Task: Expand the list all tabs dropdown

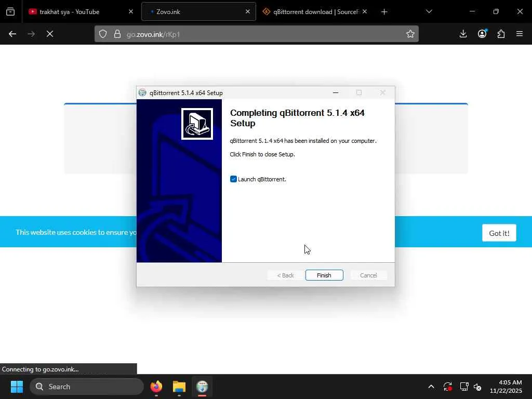Action: click(429, 11)
